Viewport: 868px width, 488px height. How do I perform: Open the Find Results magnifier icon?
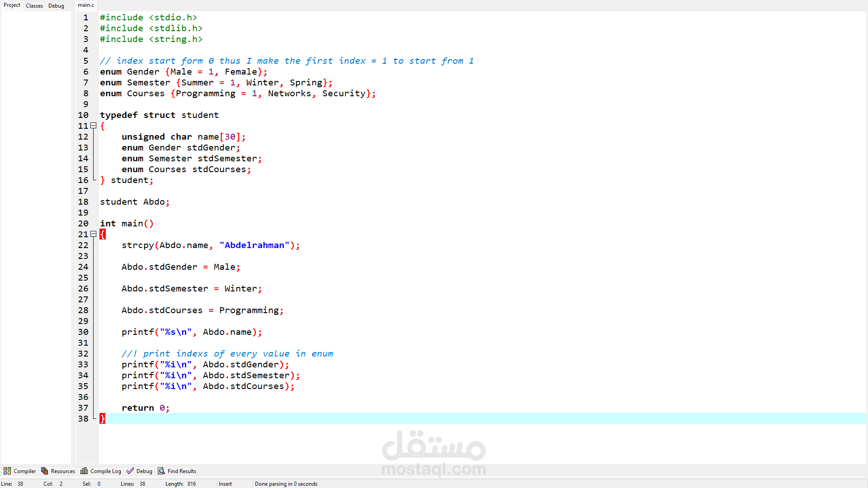tap(161, 471)
